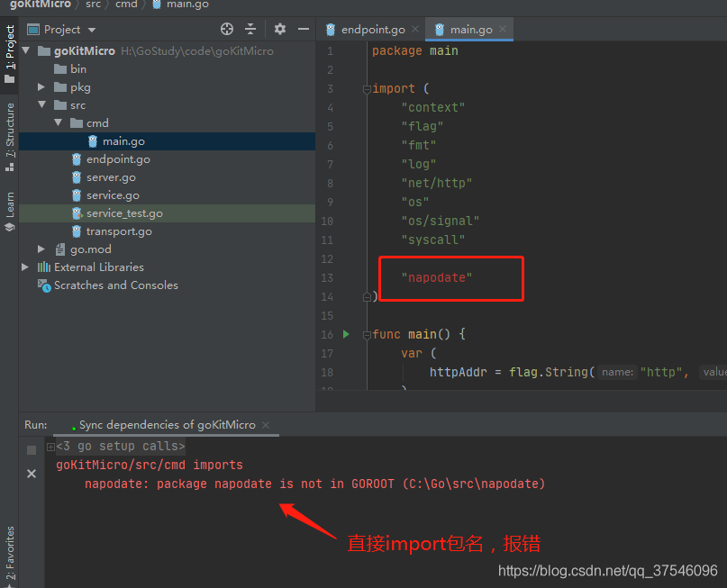727x588 pixels.
Task: Open Scratches and Consoles in the tree
Action: point(115,285)
